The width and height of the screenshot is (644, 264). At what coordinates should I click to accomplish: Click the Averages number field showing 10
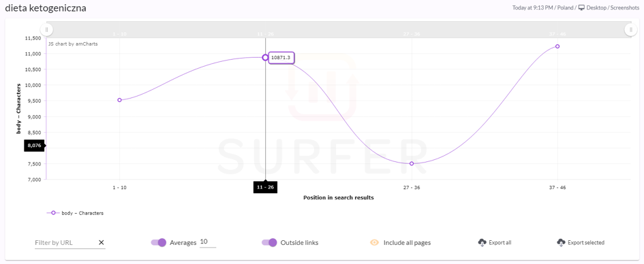point(208,242)
